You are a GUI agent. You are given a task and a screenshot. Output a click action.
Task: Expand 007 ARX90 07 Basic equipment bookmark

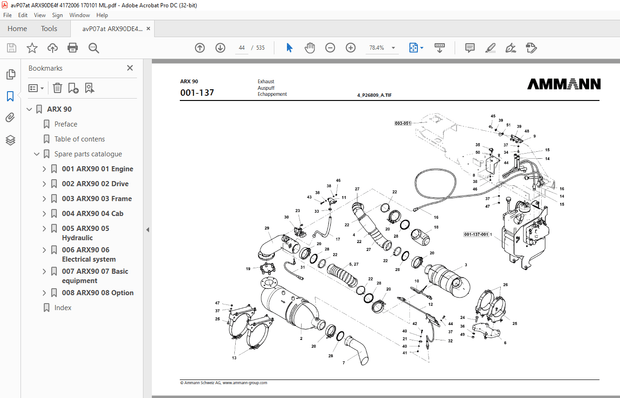(44, 271)
